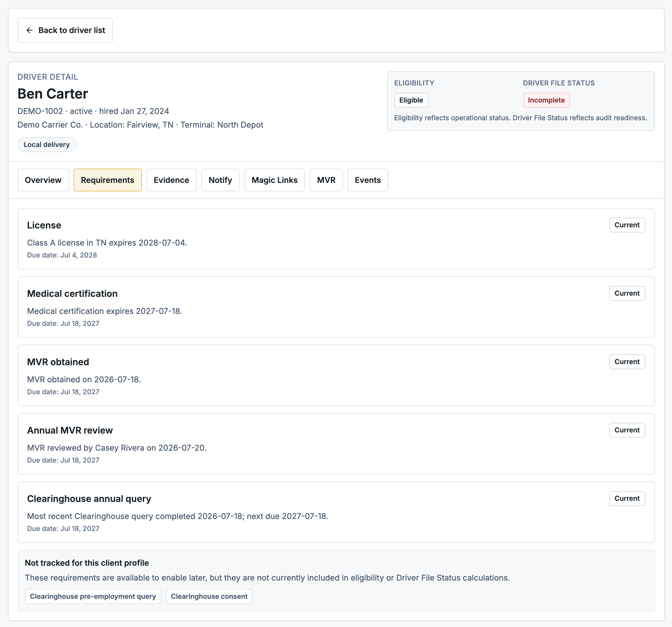Click Current badge on MVR obtained card
Screen dimensions: 672x627
point(627,362)
